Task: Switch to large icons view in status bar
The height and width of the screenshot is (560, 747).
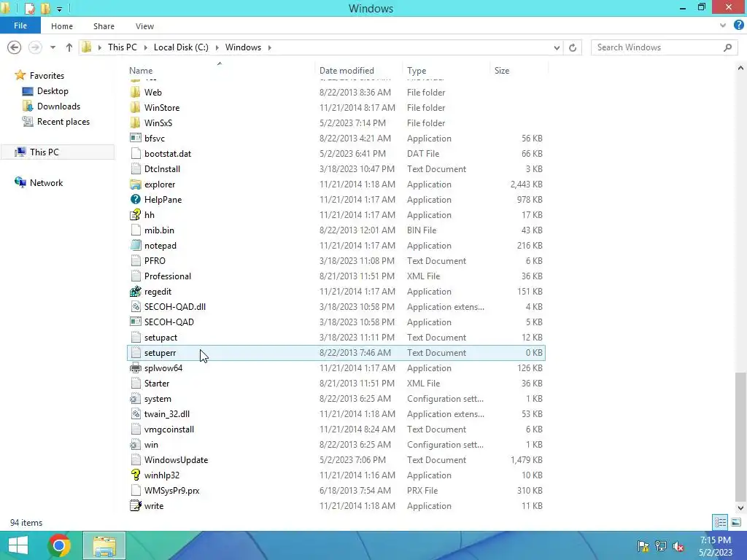Action: point(736,522)
